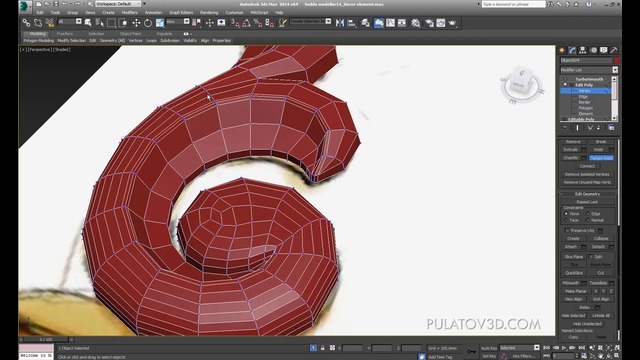Open Schematic View icon

(x=402, y=23)
